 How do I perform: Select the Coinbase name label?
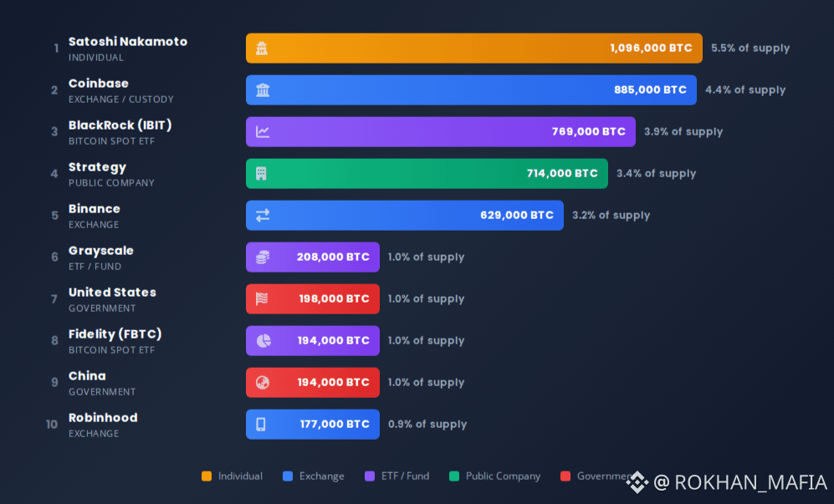pyautogui.click(x=99, y=84)
